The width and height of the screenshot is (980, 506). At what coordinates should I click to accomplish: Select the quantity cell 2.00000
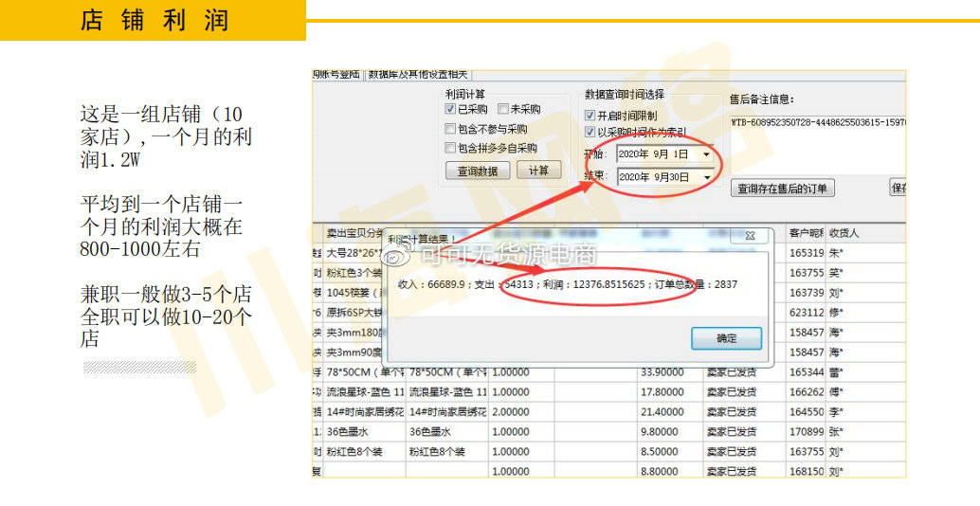521,412
